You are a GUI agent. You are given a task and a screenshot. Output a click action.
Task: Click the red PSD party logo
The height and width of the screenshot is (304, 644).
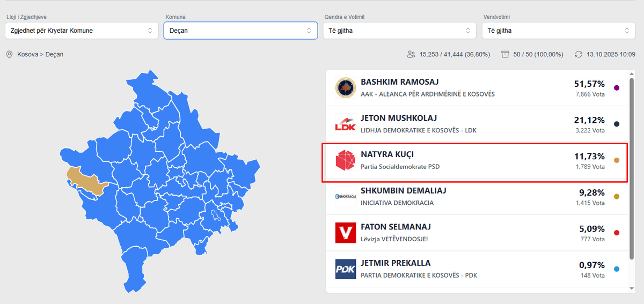[346, 160]
